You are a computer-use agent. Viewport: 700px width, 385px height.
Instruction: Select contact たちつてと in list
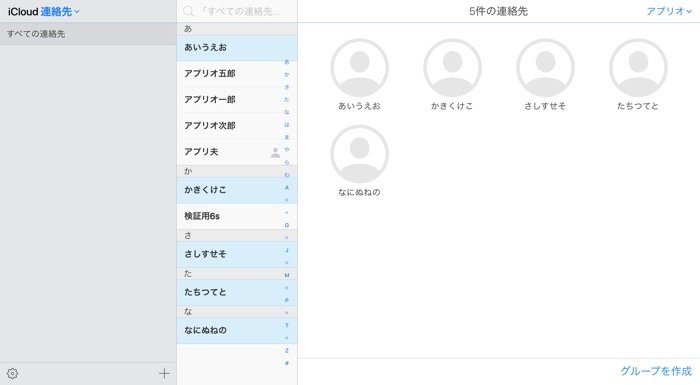237,293
